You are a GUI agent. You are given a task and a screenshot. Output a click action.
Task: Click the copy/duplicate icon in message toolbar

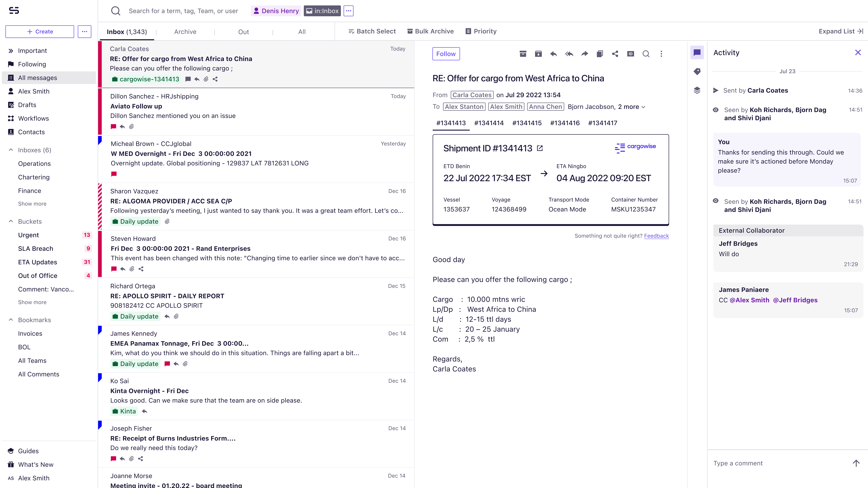point(600,54)
